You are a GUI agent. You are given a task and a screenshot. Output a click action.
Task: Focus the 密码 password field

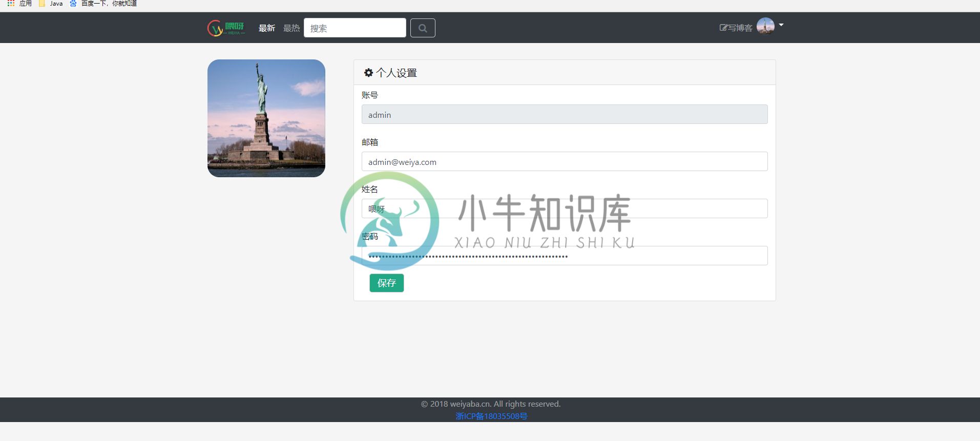tap(565, 256)
